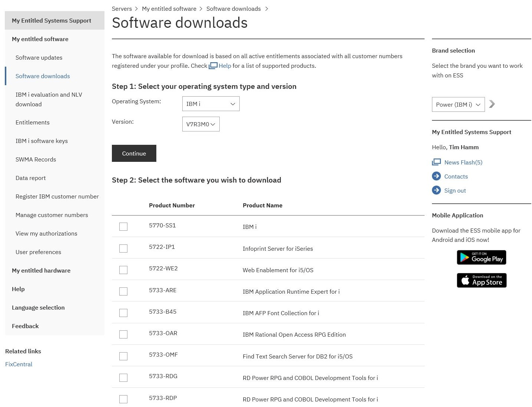This screenshot has width=532, height=407.
Task: Click product number 5733-RDP
Action: click(x=163, y=398)
